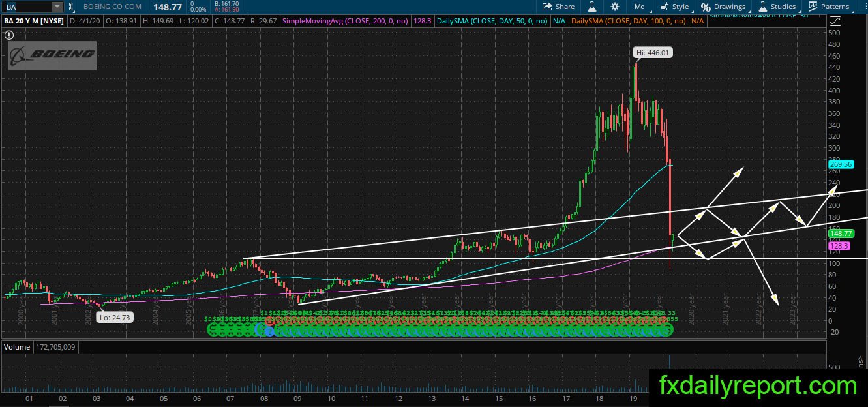The height and width of the screenshot is (407, 868).
Task: Click the Boeing logo on the chart
Action: (53, 55)
